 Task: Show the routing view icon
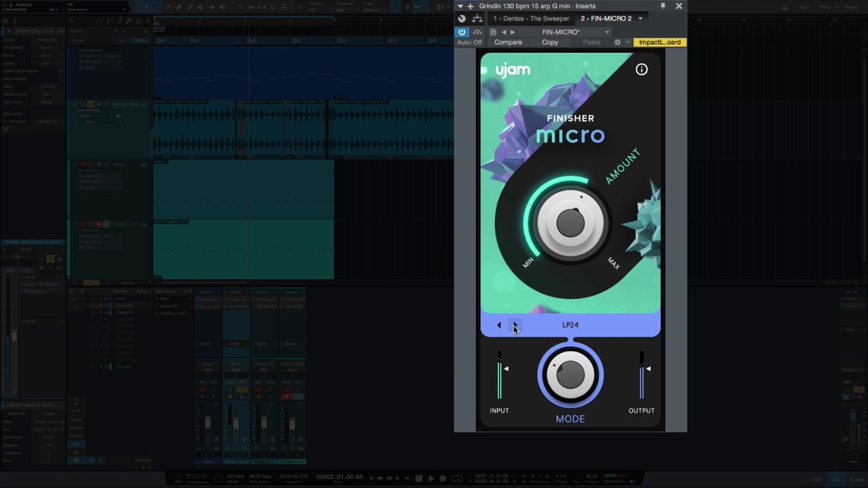pos(477,19)
